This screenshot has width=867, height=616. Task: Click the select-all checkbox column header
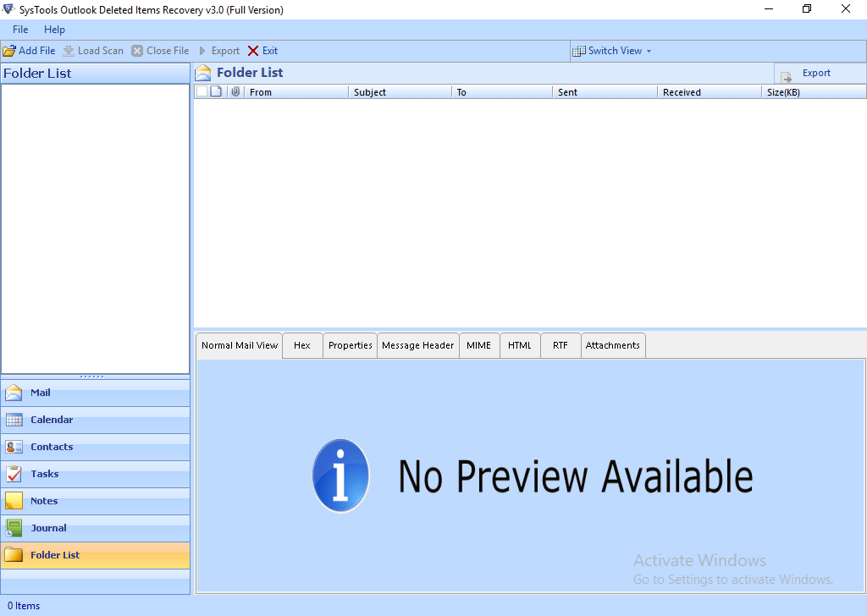tap(202, 91)
